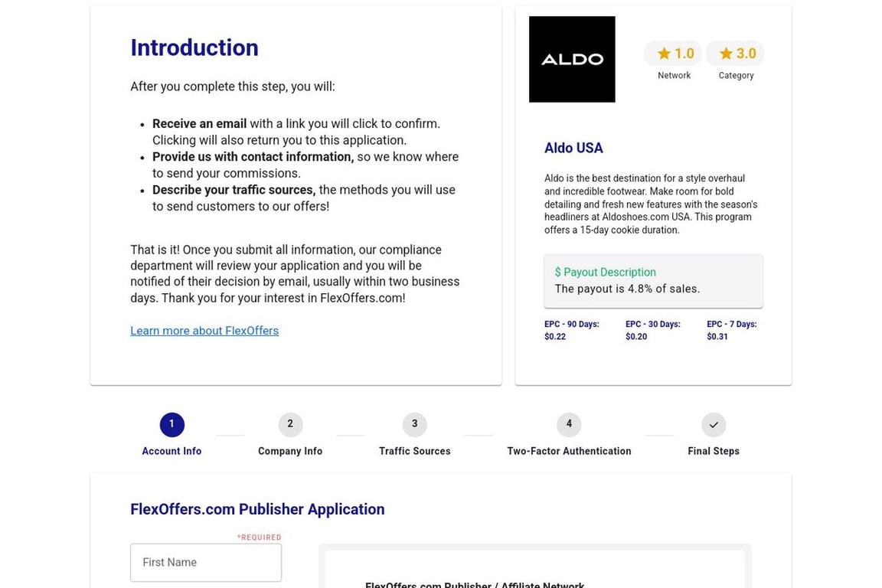Click the $ Payout Description label
Viewport: 882px width, 588px height.
pos(606,273)
